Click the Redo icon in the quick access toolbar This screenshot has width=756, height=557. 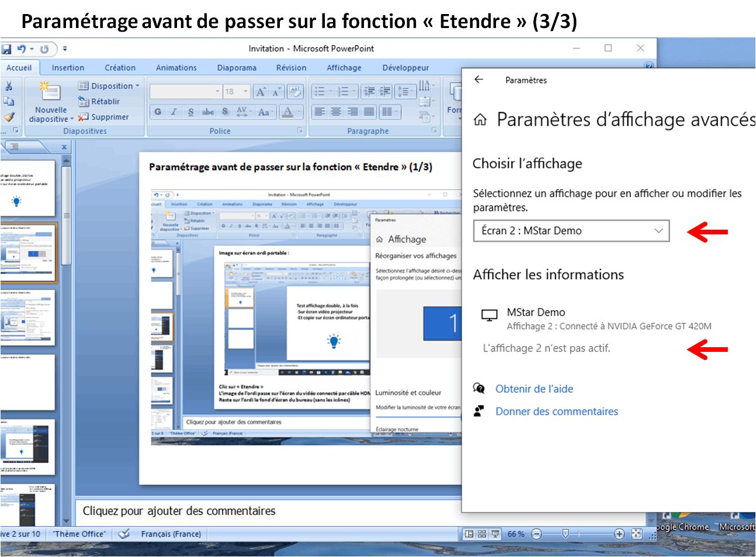coord(44,49)
